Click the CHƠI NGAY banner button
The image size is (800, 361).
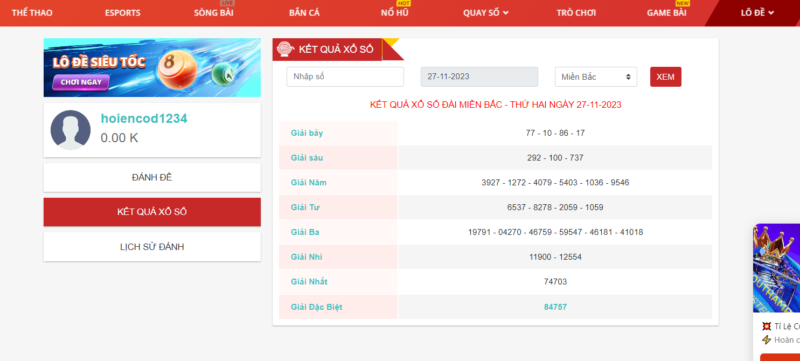tap(81, 82)
